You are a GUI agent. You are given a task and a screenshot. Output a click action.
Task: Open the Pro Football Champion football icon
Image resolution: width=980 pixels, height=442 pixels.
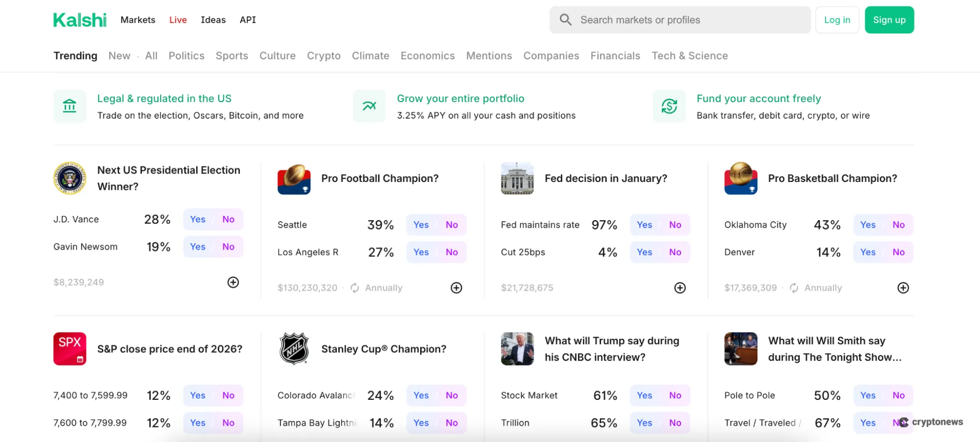point(294,179)
